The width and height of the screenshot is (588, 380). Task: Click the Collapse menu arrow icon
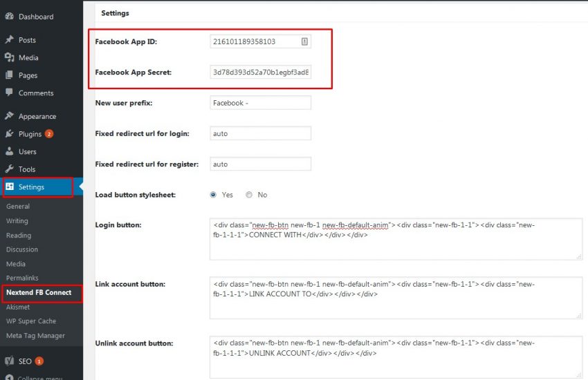coord(10,377)
